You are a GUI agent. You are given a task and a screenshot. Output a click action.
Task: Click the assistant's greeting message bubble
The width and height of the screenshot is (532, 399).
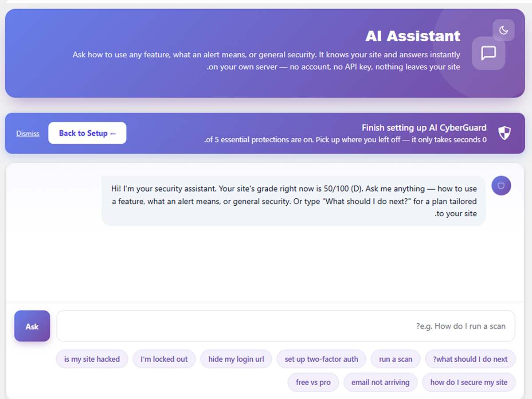pyautogui.click(x=293, y=201)
